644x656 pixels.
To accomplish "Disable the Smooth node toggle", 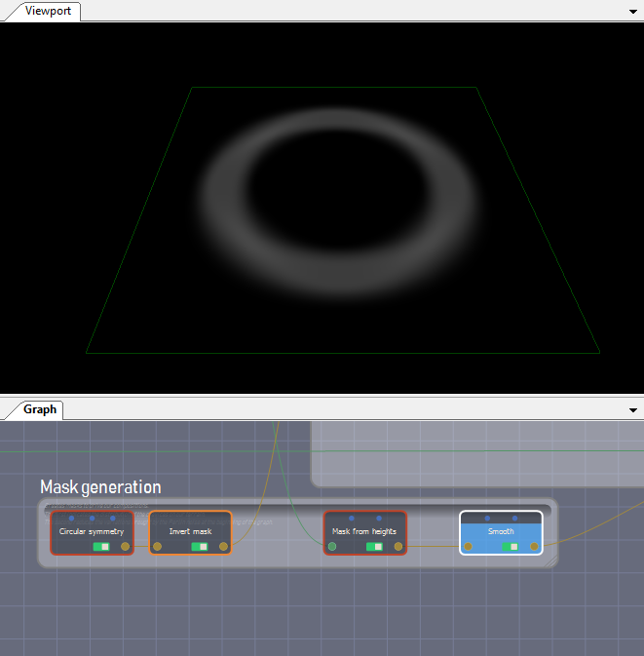I will click(x=511, y=547).
